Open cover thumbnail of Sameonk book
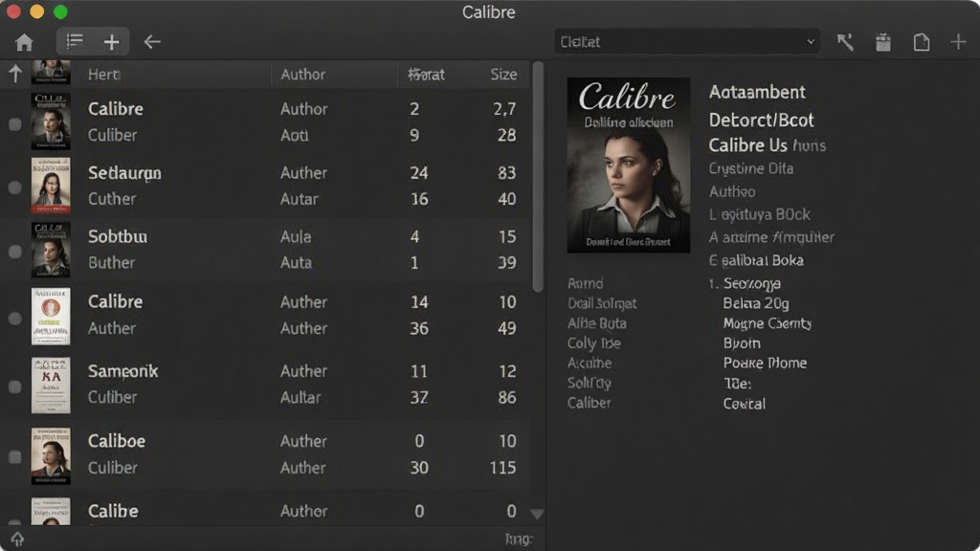 tap(51, 386)
